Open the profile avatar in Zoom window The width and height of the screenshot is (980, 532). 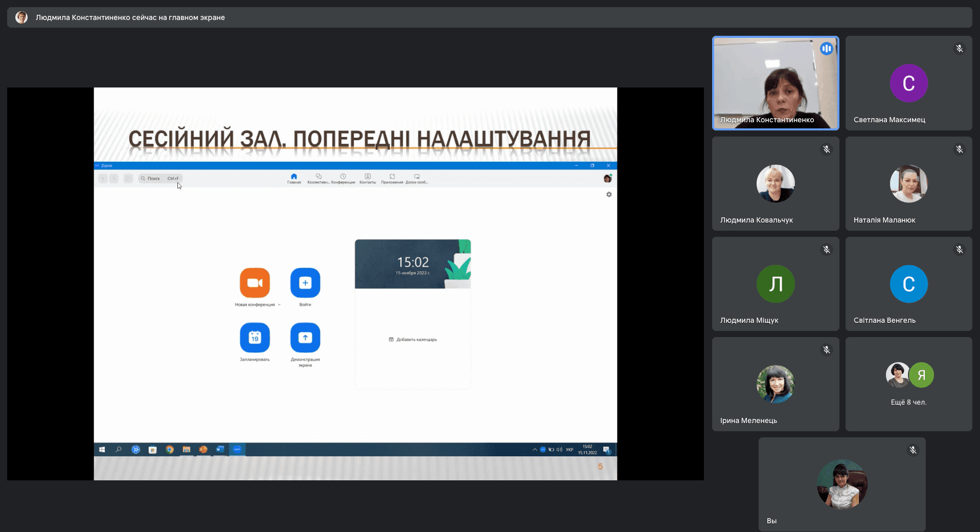pos(607,179)
